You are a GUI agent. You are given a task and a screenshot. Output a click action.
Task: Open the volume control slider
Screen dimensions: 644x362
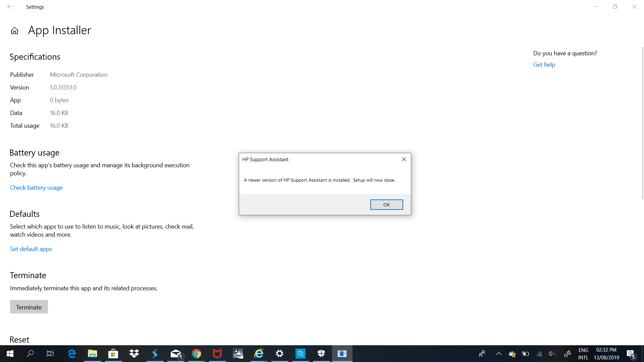pos(552,354)
